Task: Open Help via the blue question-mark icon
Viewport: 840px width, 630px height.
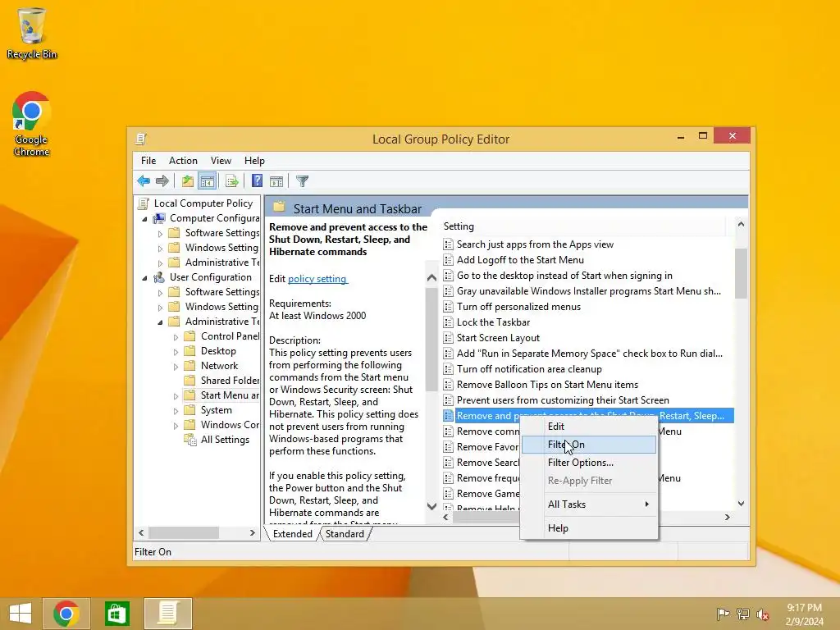Action: pyautogui.click(x=257, y=181)
